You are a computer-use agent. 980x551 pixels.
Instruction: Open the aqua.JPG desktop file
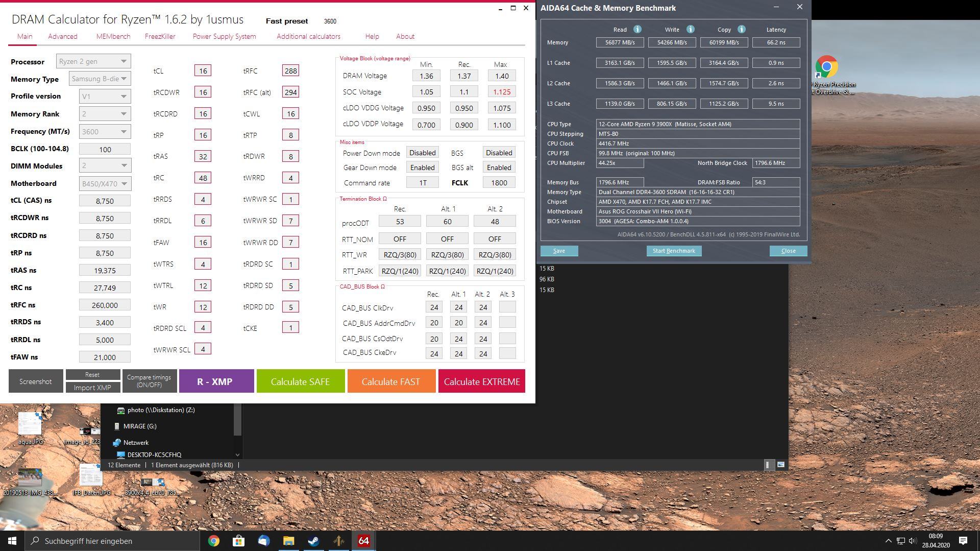click(x=30, y=428)
